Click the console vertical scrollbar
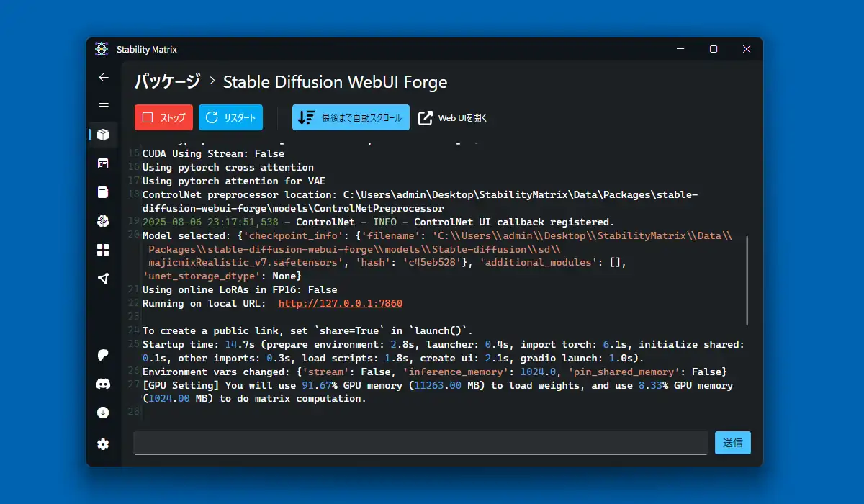The image size is (864, 504). pos(747,280)
